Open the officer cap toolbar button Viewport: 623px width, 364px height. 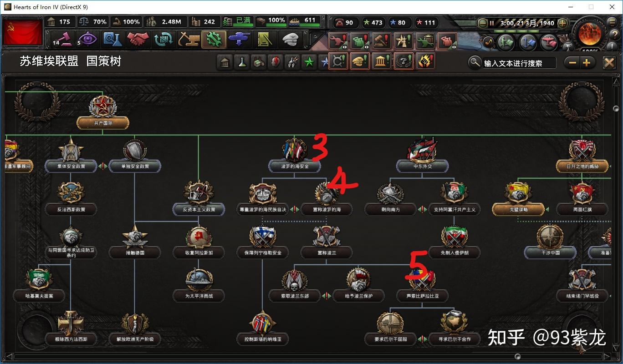[x=290, y=39]
